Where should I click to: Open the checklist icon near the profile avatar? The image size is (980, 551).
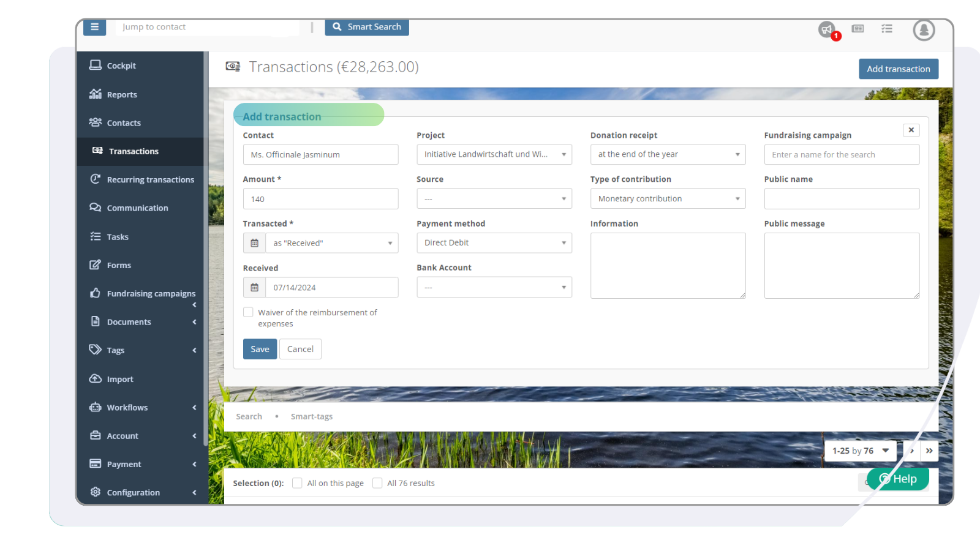coord(887,28)
